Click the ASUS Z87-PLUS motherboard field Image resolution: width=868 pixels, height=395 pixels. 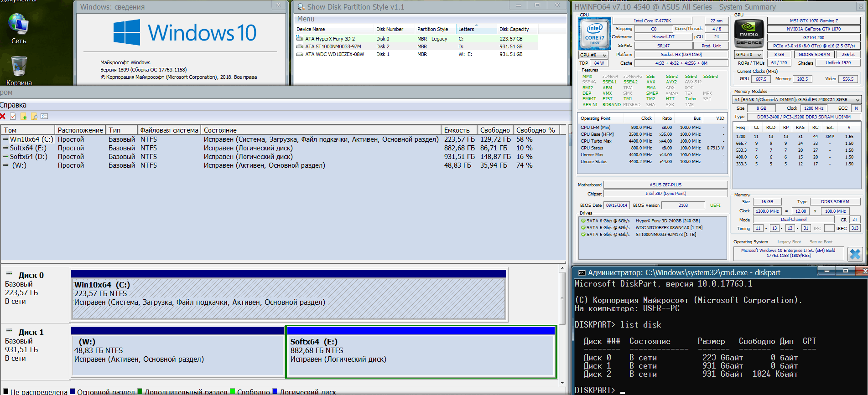pyautogui.click(x=665, y=185)
